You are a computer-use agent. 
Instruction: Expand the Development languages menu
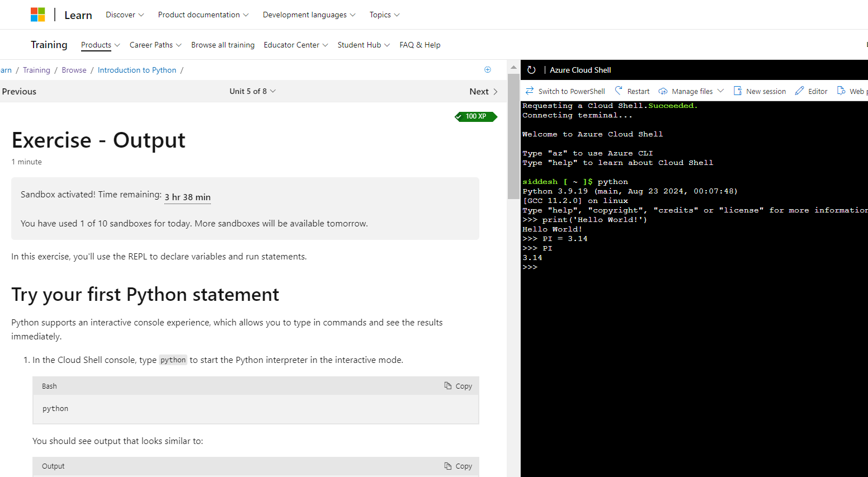pyautogui.click(x=309, y=15)
